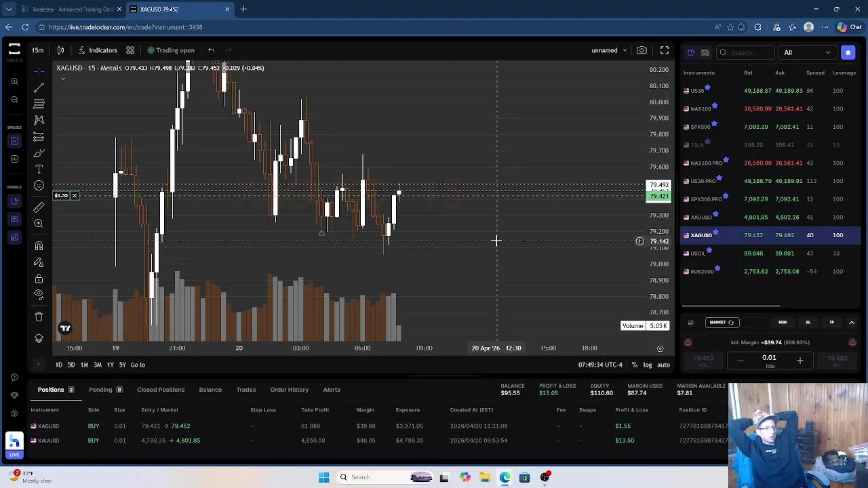Open the emoji icons tool
The width and height of the screenshot is (868, 488).
[39, 186]
